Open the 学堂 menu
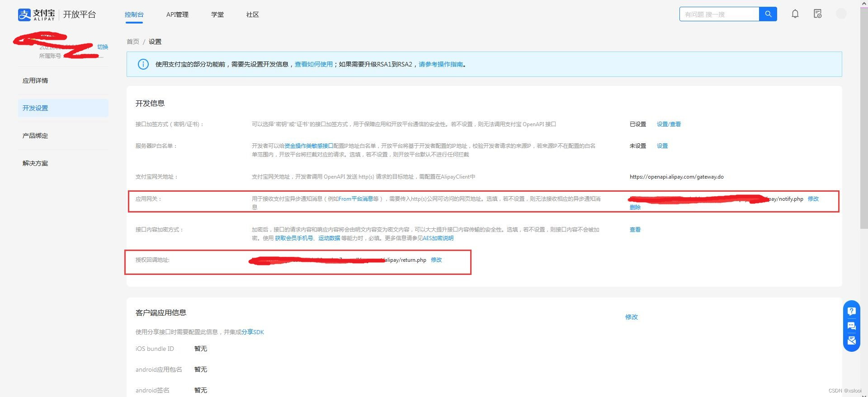 coord(217,14)
